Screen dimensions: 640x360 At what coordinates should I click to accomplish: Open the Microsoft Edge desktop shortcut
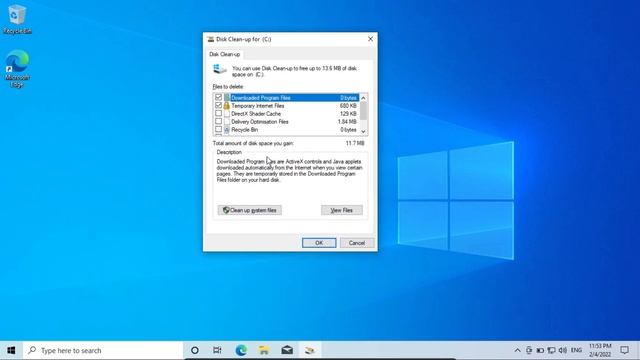pyautogui.click(x=17, y=69)
